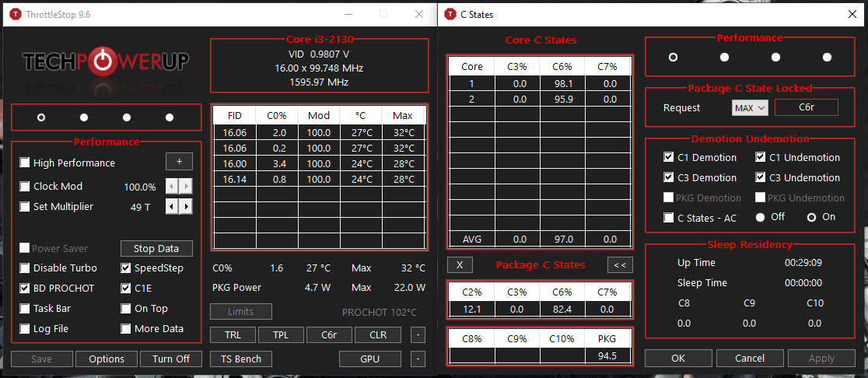Click the C6r field in Package C State
Image resolution: width=868 pixels, height=378 pixels.
(807, 107)
